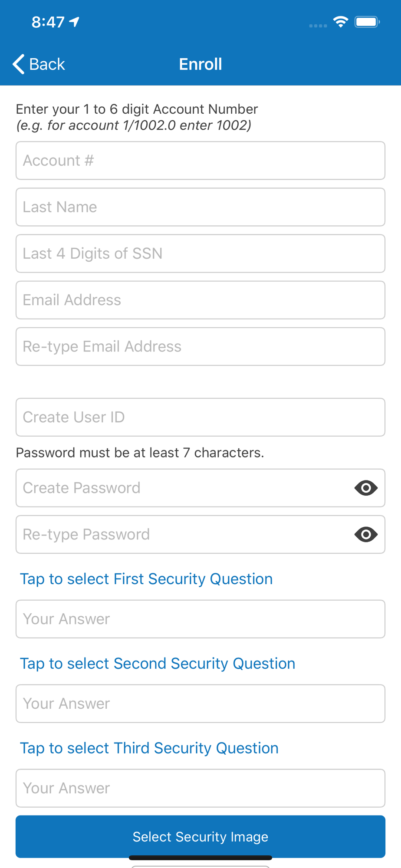Toggle Re-type Password visibility eye icon
This screenshot has width=401, height=868.
click(x=366, y=534)
